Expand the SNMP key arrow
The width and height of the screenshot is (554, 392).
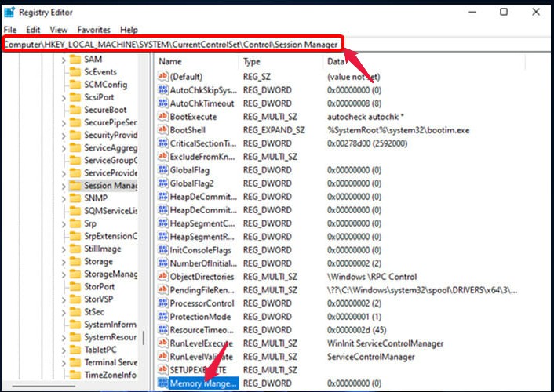(x=64, y=199)
